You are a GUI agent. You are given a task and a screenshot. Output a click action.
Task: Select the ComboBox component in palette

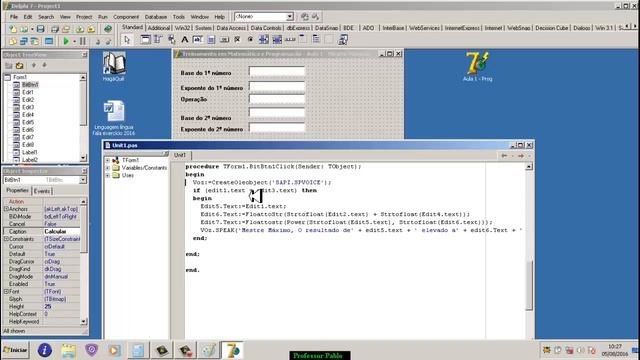(x=277, y=40)
